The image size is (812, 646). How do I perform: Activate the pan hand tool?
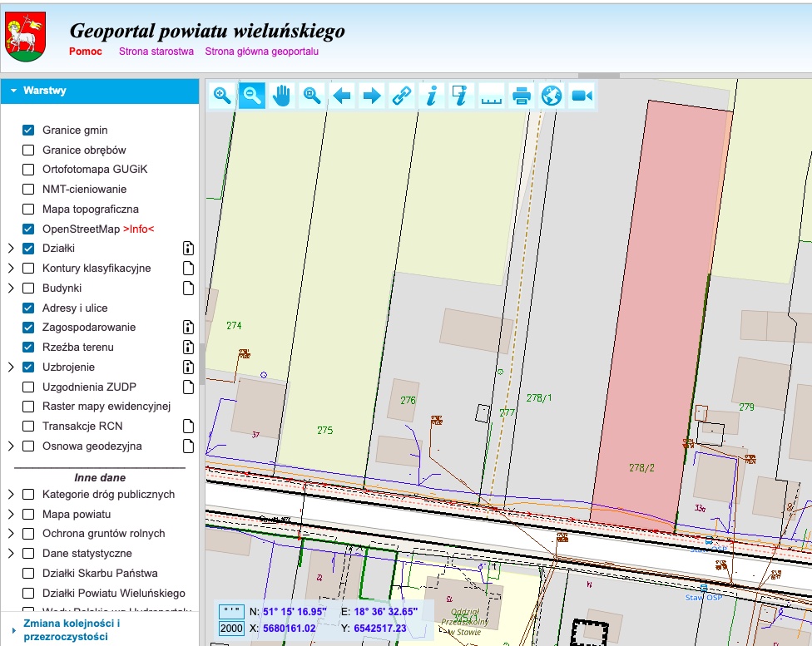tap(282, 96)
